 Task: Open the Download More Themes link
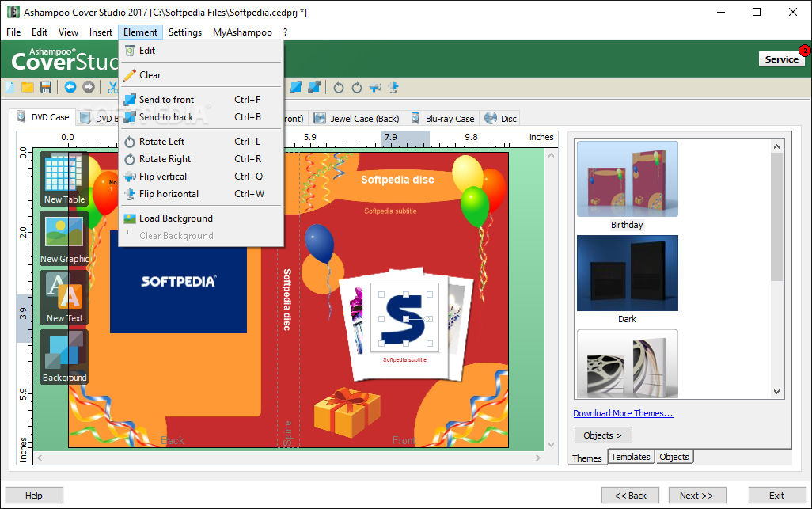click(x=623, y=413)
